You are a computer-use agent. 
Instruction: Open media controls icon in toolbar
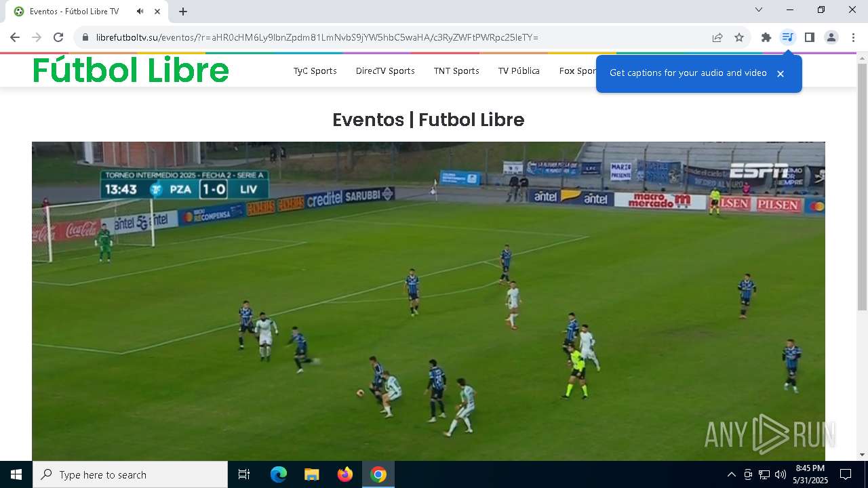tap(787, 37)
